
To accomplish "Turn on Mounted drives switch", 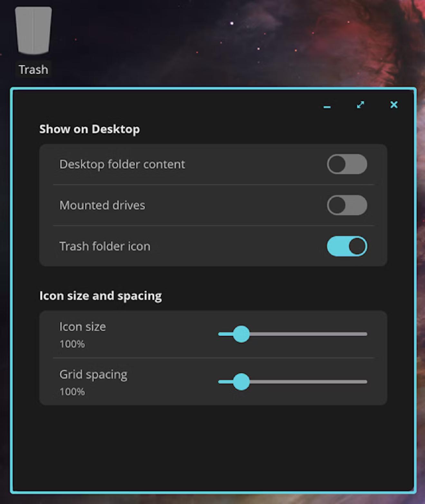I will 347,205.
